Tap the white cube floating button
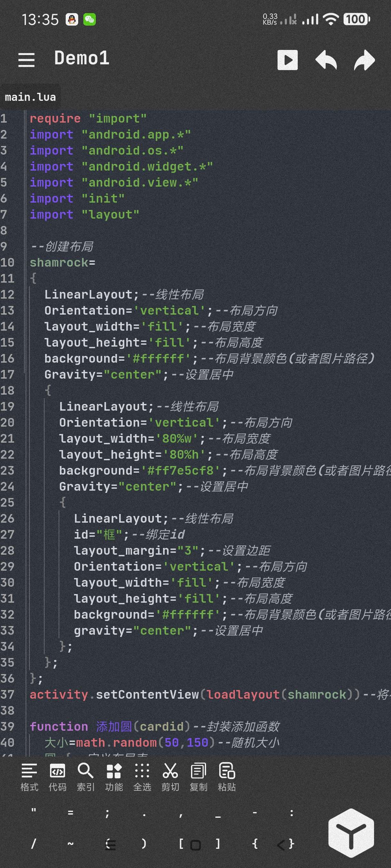 (x=351, y=832)
